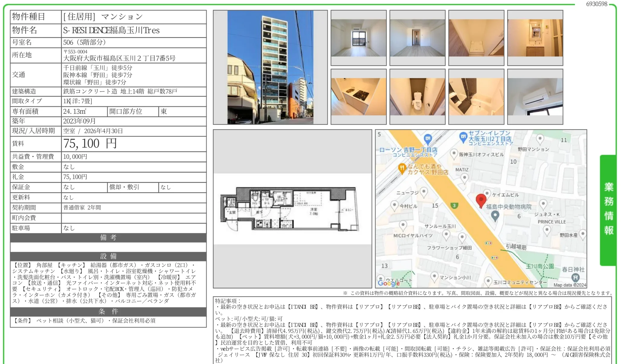621x364 pixels.
Task: Click the traffic light icon near 引越場筋
Action: (488, 243)
